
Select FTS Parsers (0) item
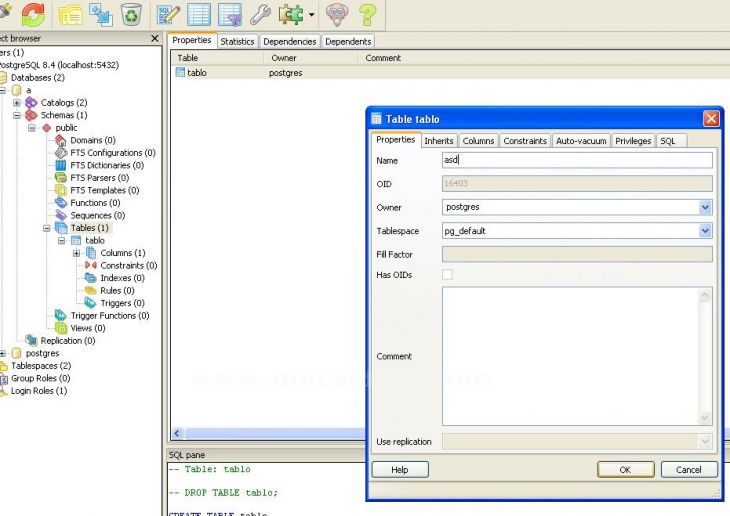coord(100,178)
